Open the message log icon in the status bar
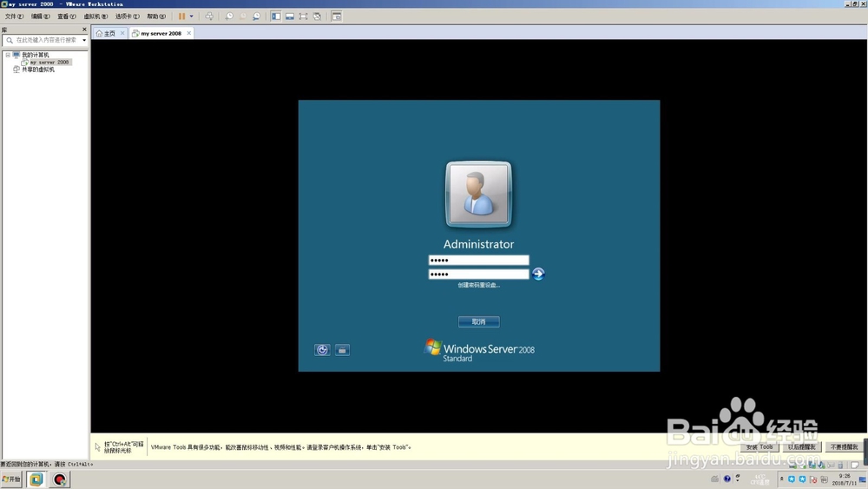This screenshot has width=868, height=489. point(855,465)
